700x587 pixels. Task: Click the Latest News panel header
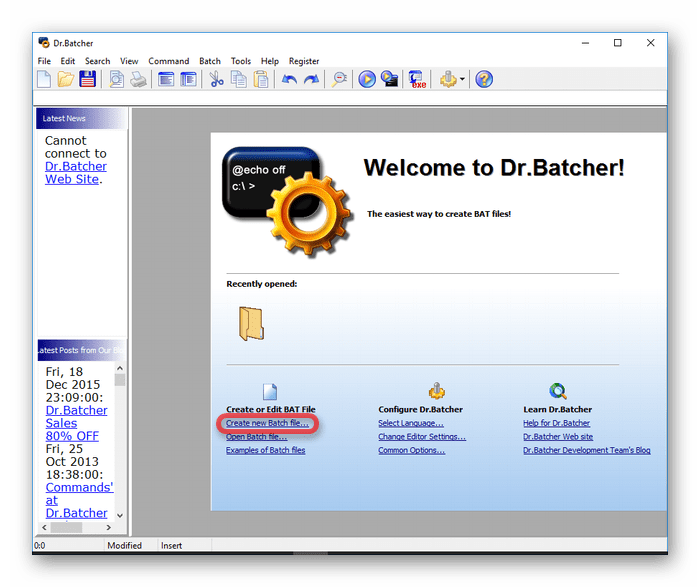coord(81,118)
